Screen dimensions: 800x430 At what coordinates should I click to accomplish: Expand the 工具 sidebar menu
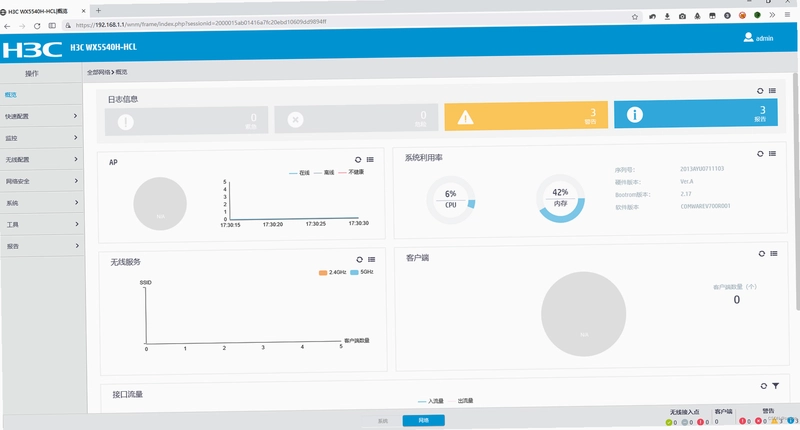(x=41, y=224)
